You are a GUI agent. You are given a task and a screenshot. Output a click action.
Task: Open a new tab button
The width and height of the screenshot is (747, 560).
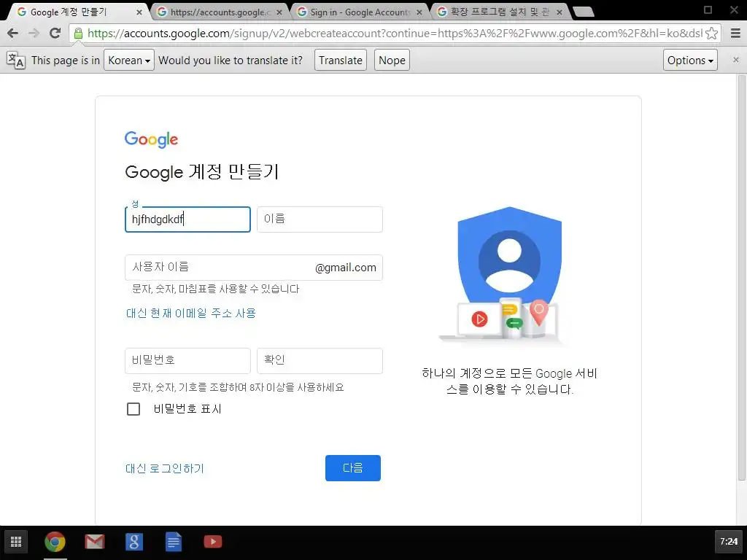(583, 12)
